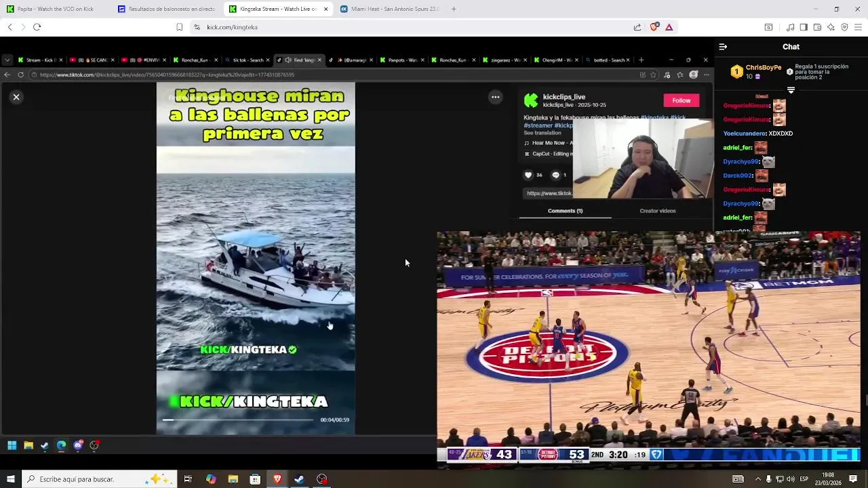The width and height of the screenshot is (868, 488).
Task: Click ChrisBoyPe in the top gifter banner
Action: coord(764,68)
